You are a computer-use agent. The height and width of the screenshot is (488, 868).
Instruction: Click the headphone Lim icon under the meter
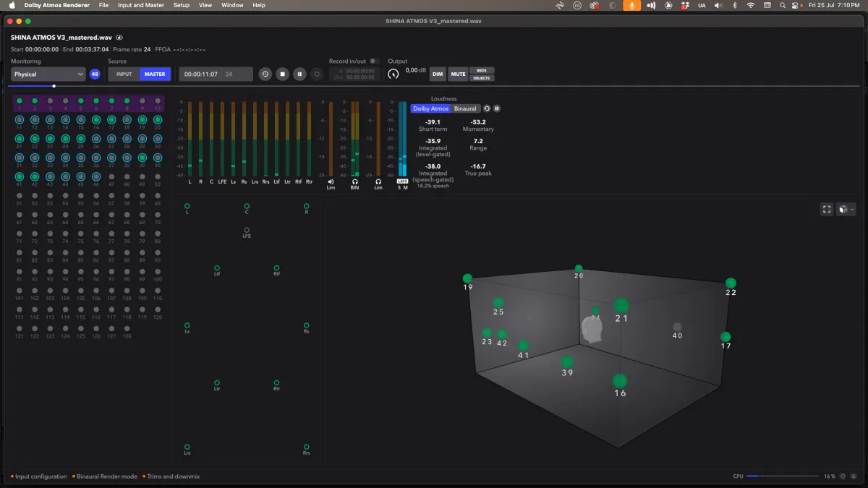tap(378, 182)
